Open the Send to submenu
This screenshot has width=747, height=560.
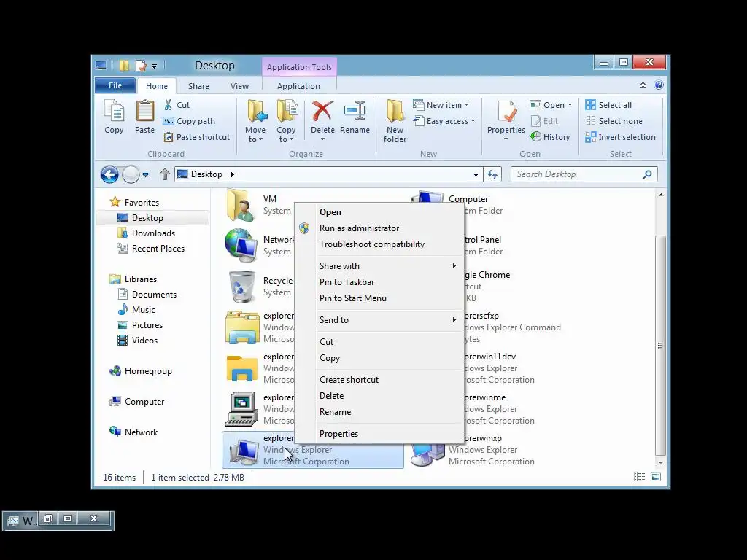click(x=379, y=320)
